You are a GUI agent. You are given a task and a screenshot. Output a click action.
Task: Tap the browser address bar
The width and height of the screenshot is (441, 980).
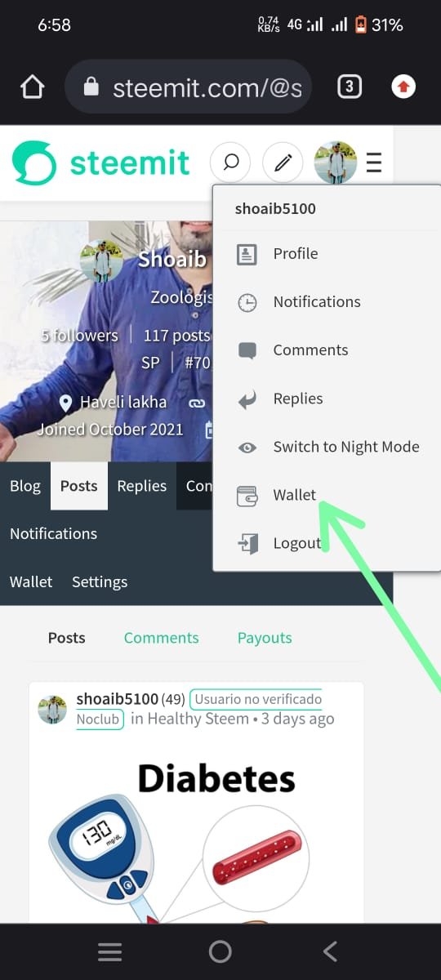pyautogui.click(x=189, y=87)
